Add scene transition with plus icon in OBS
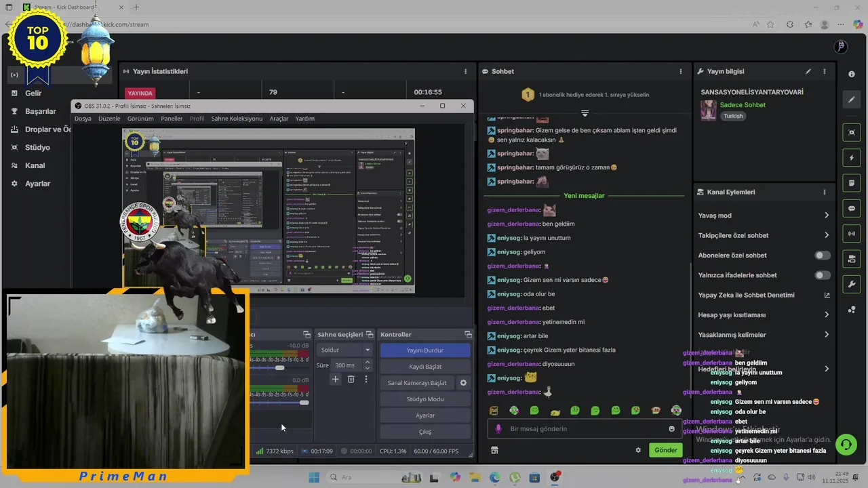 click(335, 380)
